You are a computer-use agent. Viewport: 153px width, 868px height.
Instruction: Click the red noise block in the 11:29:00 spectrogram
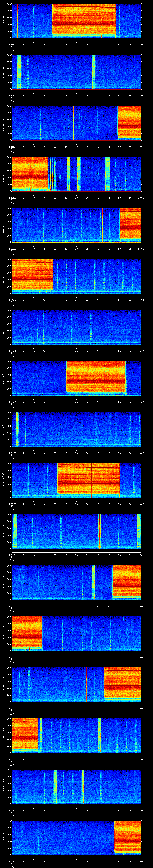[x=122, y=683]
